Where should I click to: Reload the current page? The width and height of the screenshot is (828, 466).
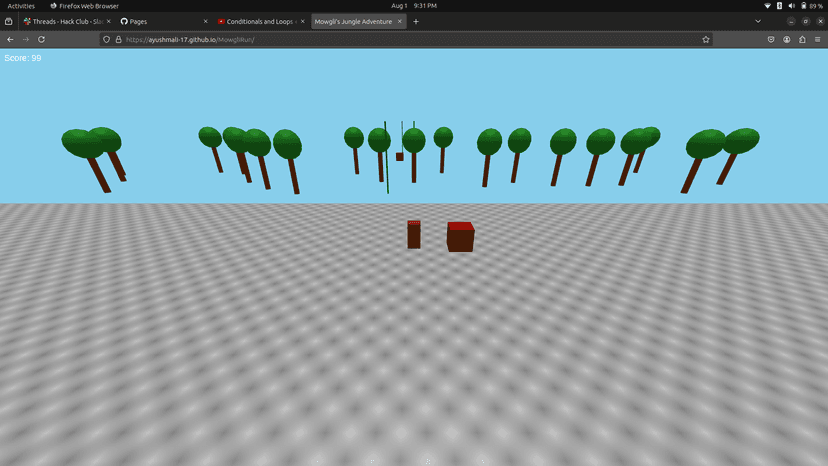click(x=41, y=40)
